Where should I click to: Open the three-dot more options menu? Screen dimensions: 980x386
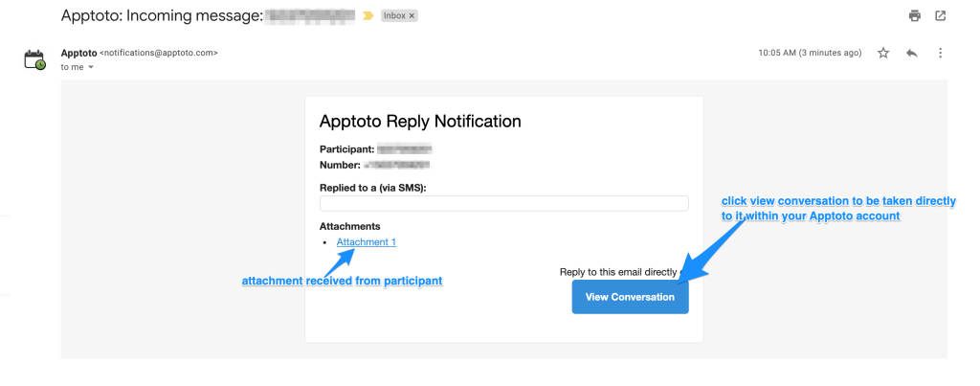pos(940,54)
